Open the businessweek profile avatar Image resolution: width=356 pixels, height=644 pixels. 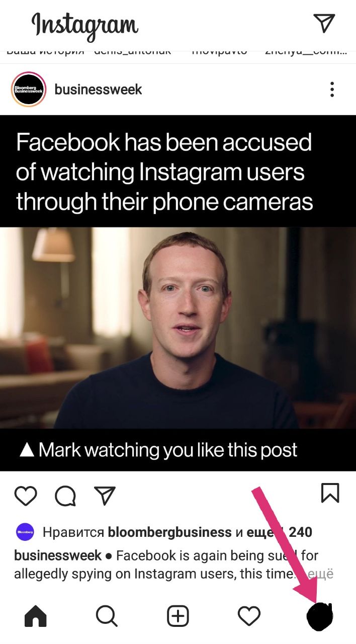(29, 90)
